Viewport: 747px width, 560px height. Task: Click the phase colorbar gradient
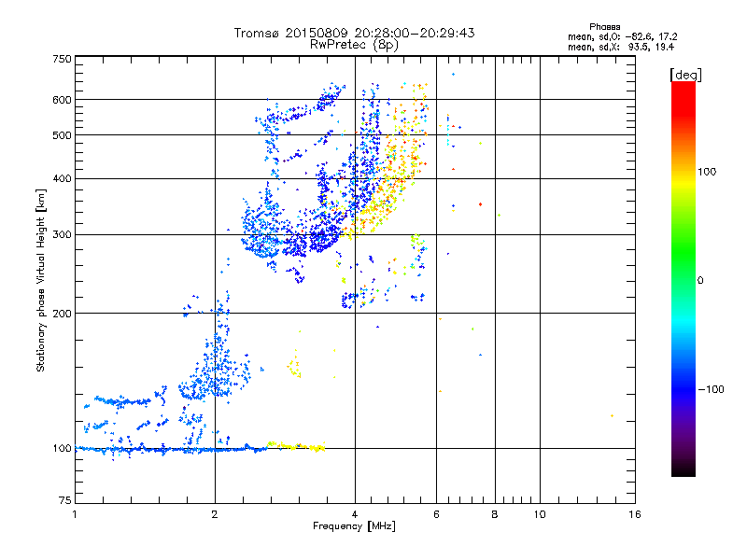pos(684,278)
